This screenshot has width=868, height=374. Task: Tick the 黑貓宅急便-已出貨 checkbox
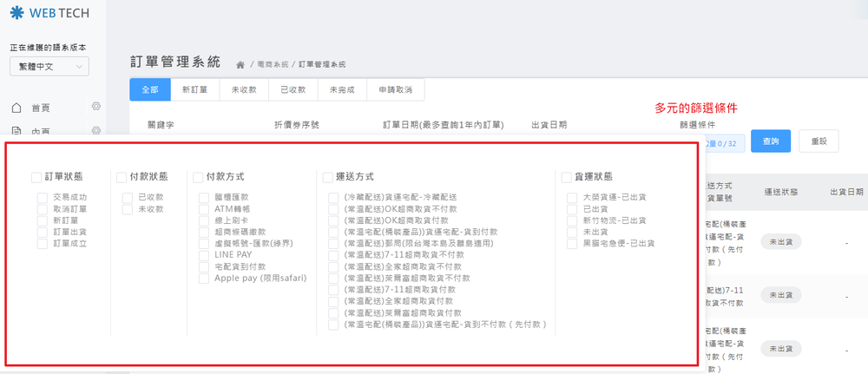click(x=572, y=244)
